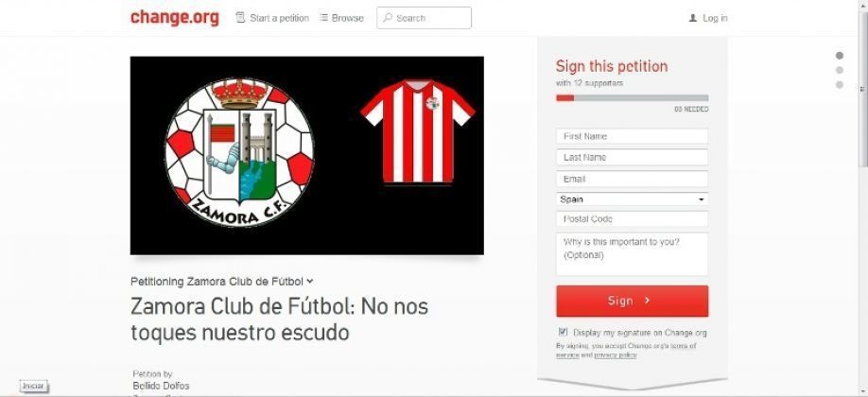Select the third page navigation dot
The height and width of the screenshot is (397, 868).
tap(840, 85)
